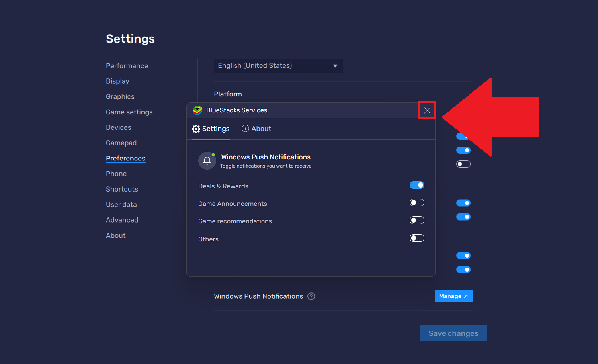Image resolution: width=598 pixels, height=364 pixels.
Task: Open the Settings tab in BlueStacks Services
Action: click(x=211, y=129)
